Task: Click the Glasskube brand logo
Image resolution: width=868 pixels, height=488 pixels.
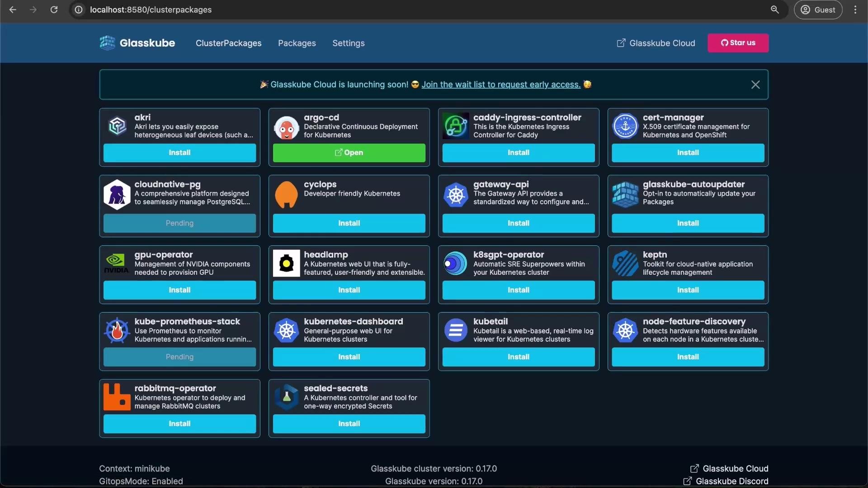Action: tap(107, 43)
